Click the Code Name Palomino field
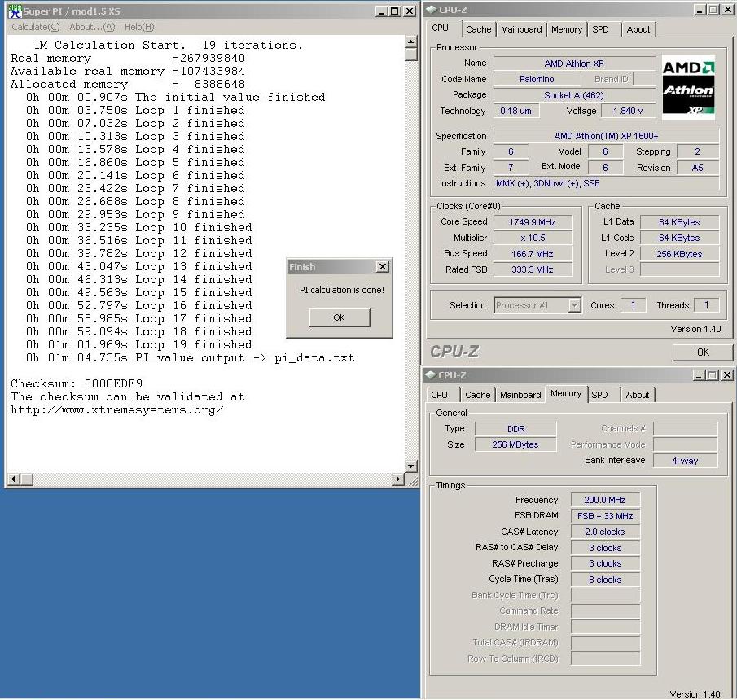The height and width of the screenshot is (700, 737). 537,79
